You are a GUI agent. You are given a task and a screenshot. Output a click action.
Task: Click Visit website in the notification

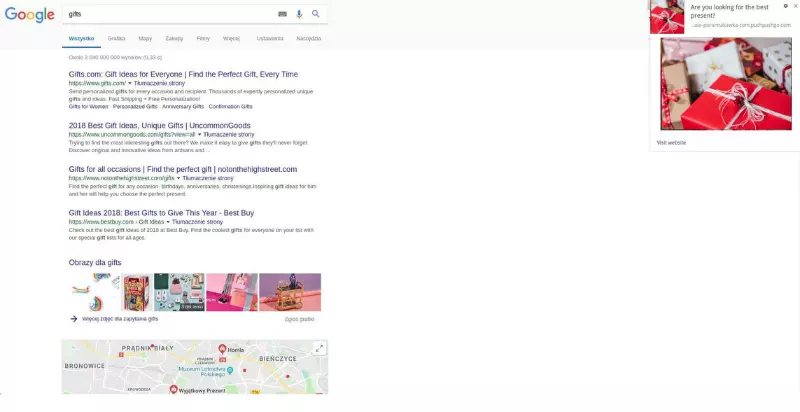pos(671,143)
